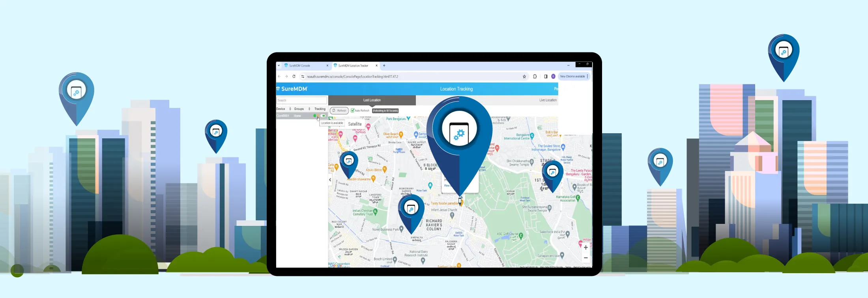Click the Novel Business Park marker
Viewport: 868px width, 298px height.
click(x=401, y=229)
